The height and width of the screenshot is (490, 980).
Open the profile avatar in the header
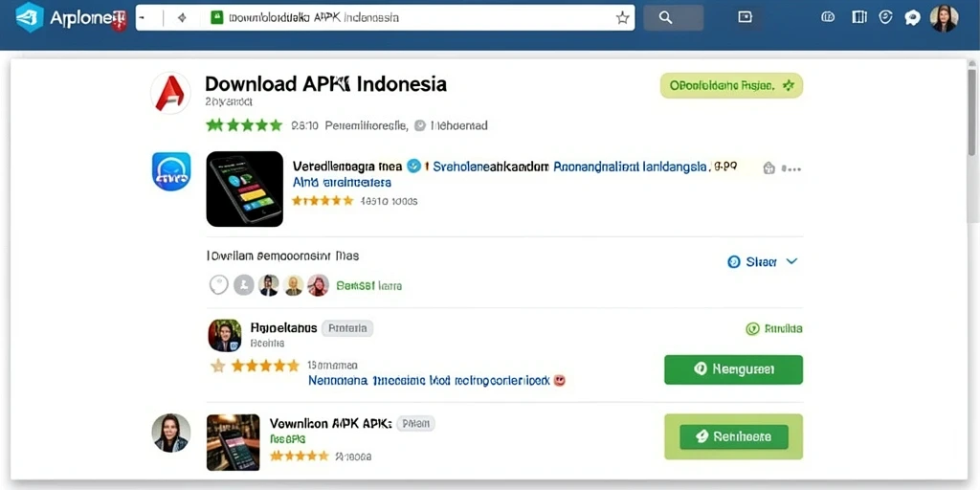click(x=944, y=18)
